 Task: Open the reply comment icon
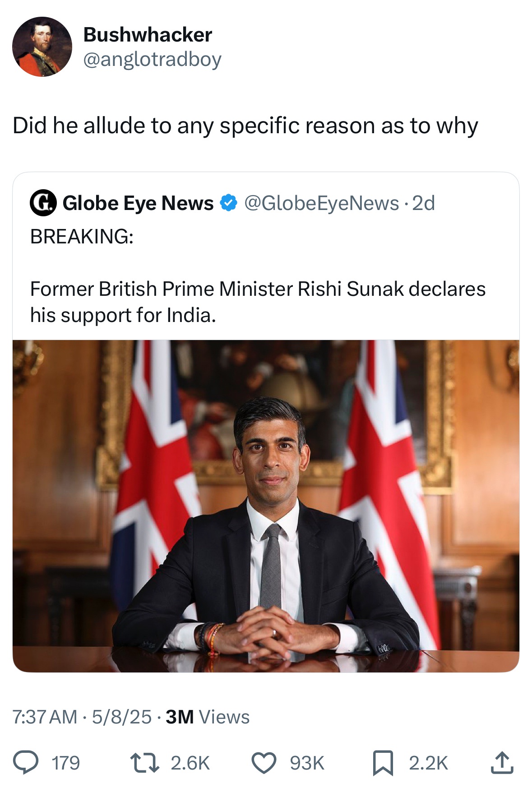[26, 763]
